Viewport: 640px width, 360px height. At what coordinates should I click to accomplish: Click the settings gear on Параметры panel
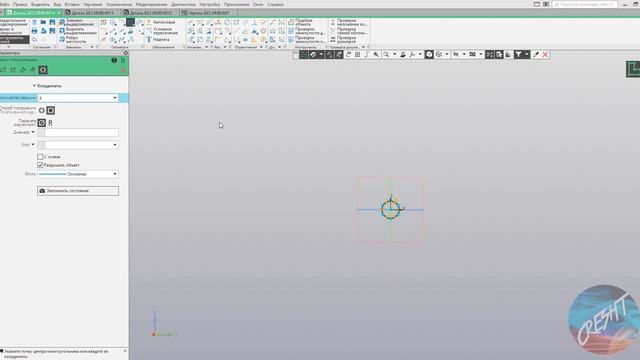[126, 53]
